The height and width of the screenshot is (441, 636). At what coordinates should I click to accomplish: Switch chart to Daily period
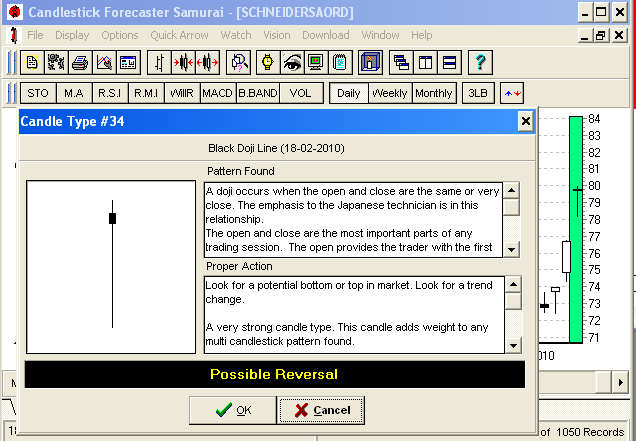tap(349, 93)
